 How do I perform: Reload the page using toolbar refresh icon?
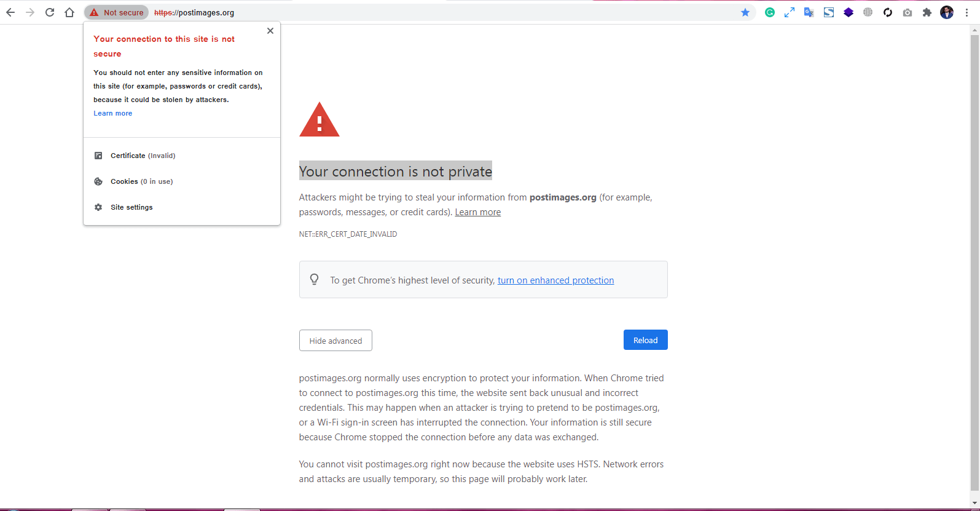(50, 12)
